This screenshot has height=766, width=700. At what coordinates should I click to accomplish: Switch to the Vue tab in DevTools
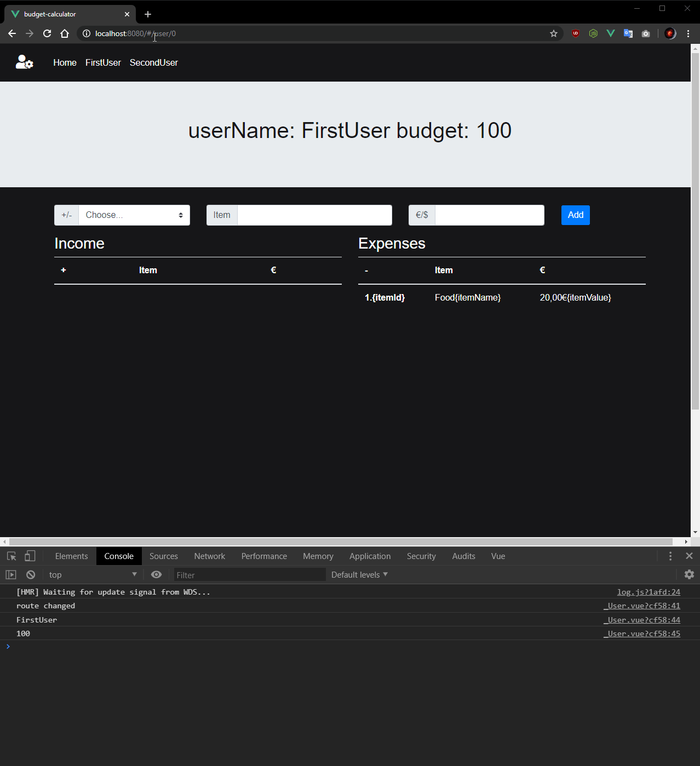click(497, 556)
